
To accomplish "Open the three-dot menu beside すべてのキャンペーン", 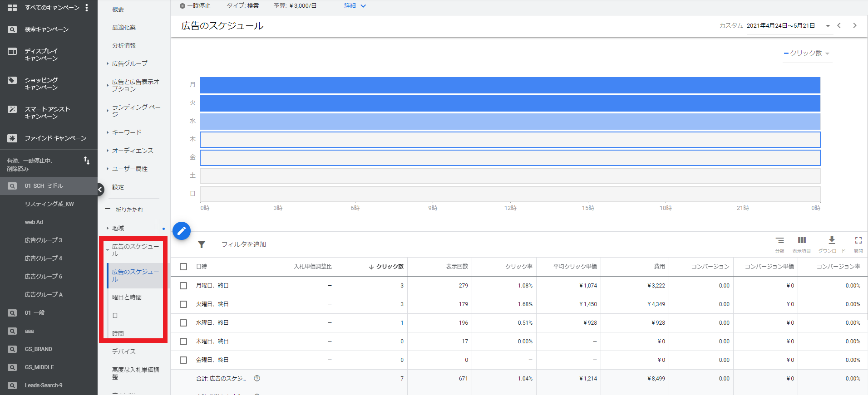I will point(87,8).
